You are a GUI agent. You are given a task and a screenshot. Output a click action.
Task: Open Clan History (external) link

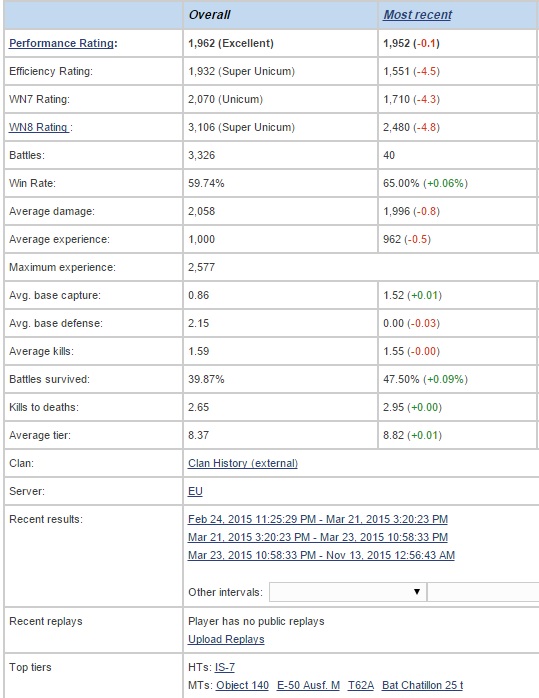click(x=243, y=463)
